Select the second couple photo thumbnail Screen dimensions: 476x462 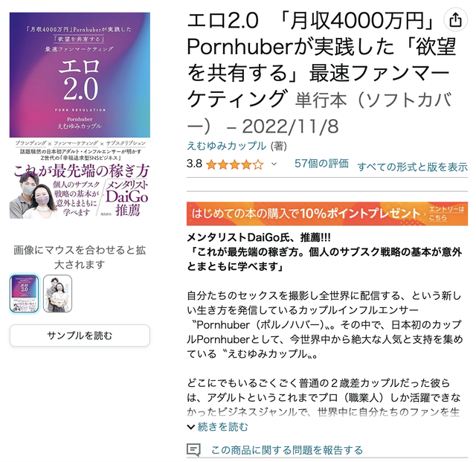[x=58, y=293]
